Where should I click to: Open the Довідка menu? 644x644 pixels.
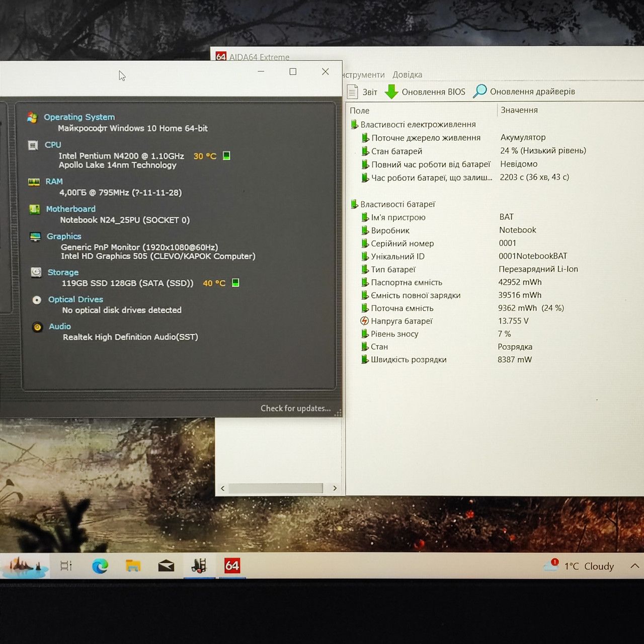click(408, 74)
